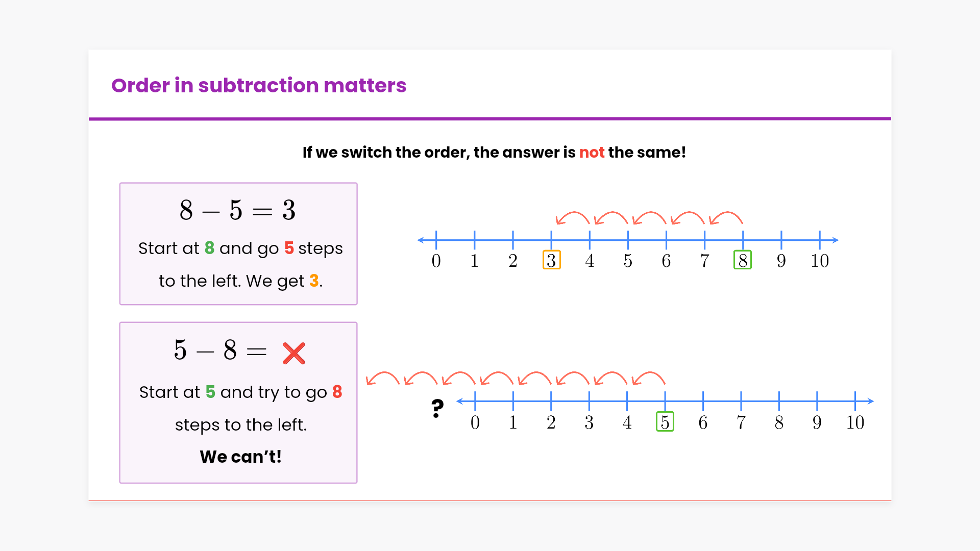The image size is (980, 551).
Task: Click the leftmost red arrow above the bottom number line
Action: coord(382,378)
